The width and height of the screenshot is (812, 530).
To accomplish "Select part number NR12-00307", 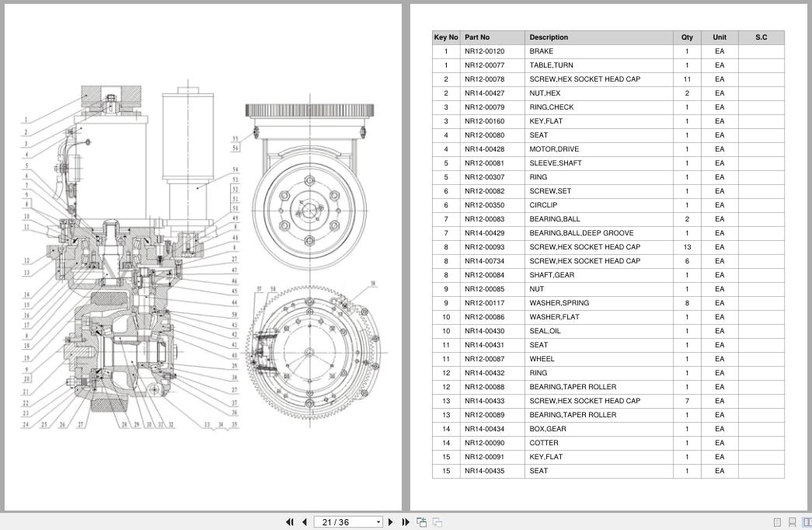I will (x=484, y=177).
